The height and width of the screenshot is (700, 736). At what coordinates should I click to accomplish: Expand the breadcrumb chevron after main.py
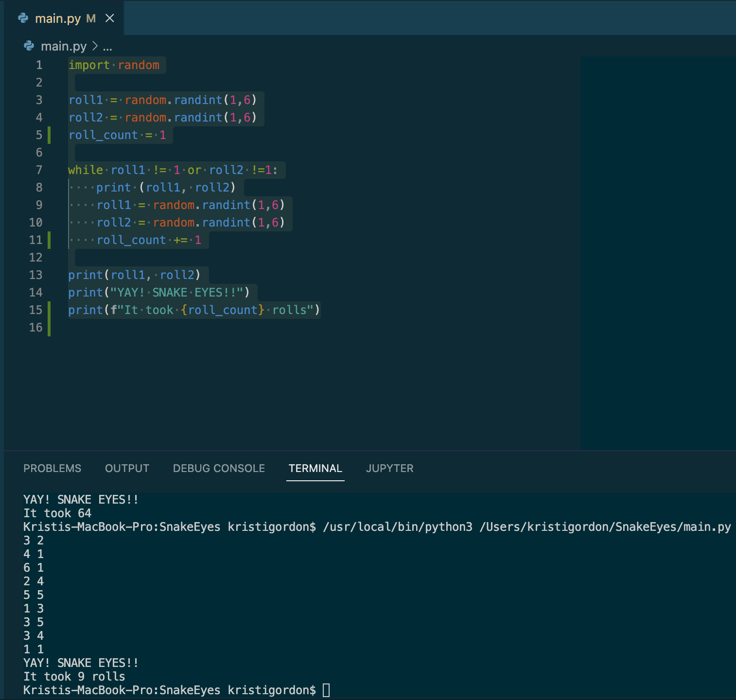[x=94, y=47]
